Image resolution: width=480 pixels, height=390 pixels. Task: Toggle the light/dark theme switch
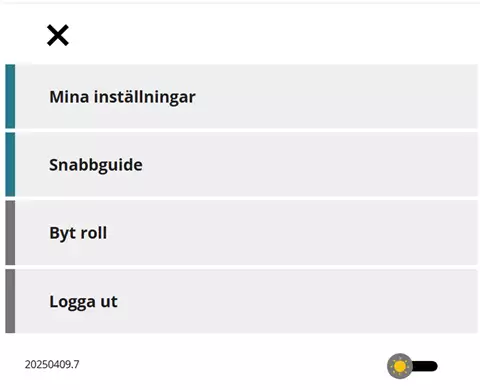click(412, 366)
